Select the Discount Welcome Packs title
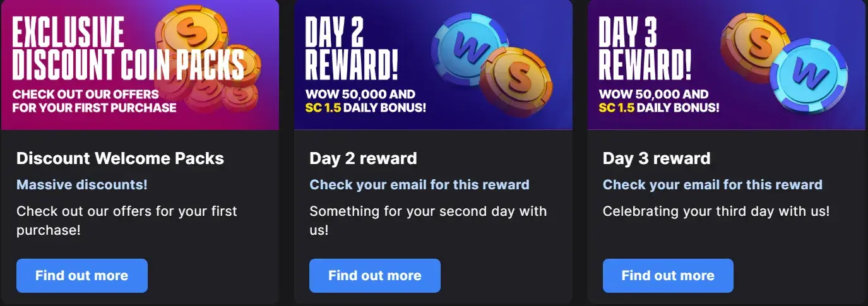Image resolution: width=868 pixels, height=306 pixels. coord(120,158)
